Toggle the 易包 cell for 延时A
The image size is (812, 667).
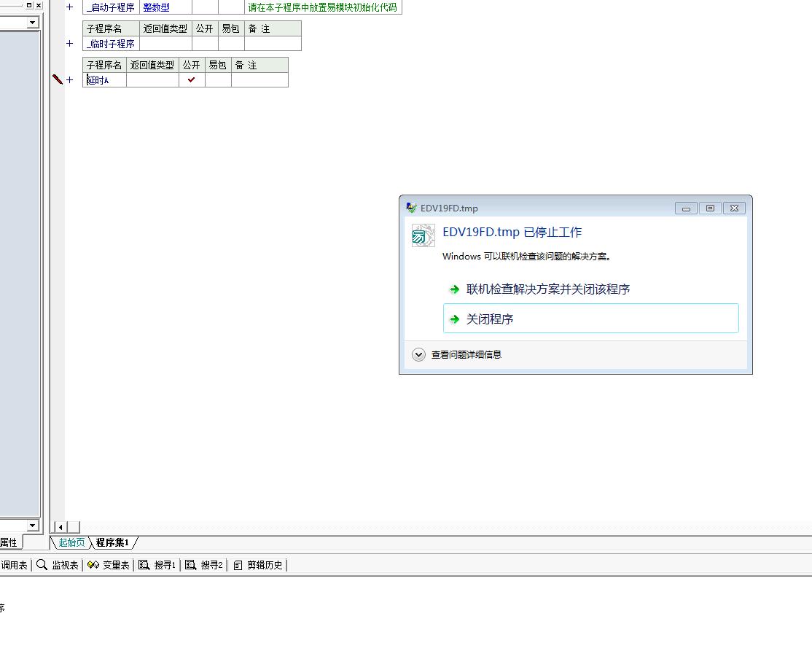218,79
